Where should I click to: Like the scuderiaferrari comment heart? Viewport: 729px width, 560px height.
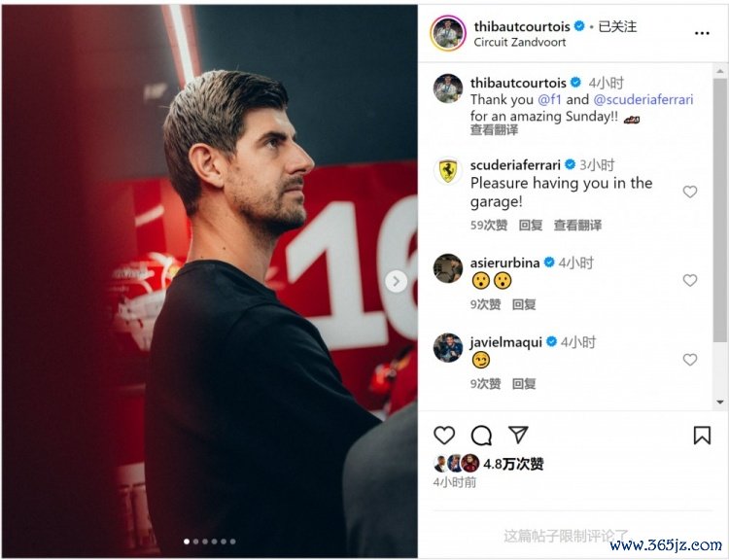690,192
